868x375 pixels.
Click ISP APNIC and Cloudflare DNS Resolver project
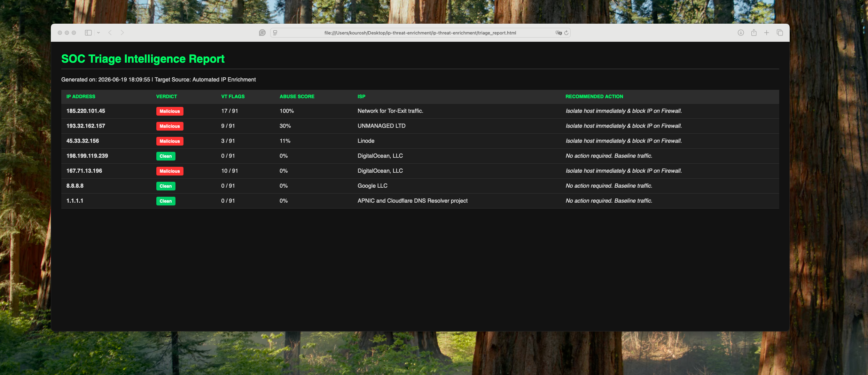click(413, 201)
